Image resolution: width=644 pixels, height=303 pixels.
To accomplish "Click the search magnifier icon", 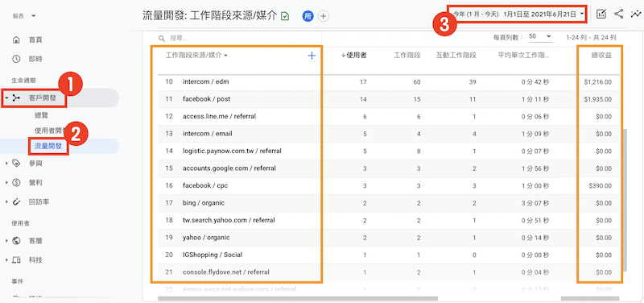I will click(x=163, y=38).
